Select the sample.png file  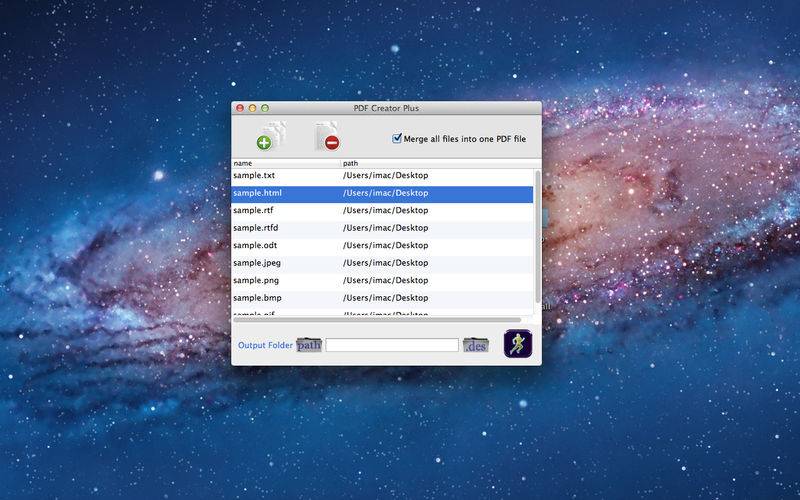[383, 280]
